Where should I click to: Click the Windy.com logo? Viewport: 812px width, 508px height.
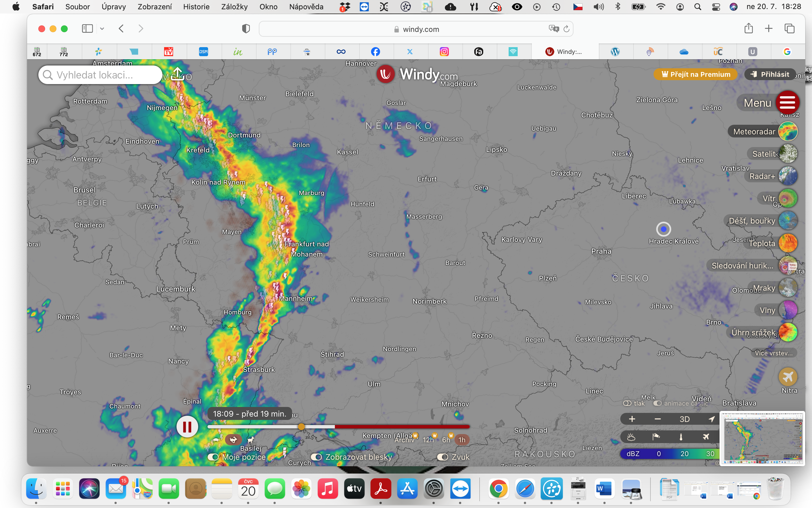click(417, 74)
